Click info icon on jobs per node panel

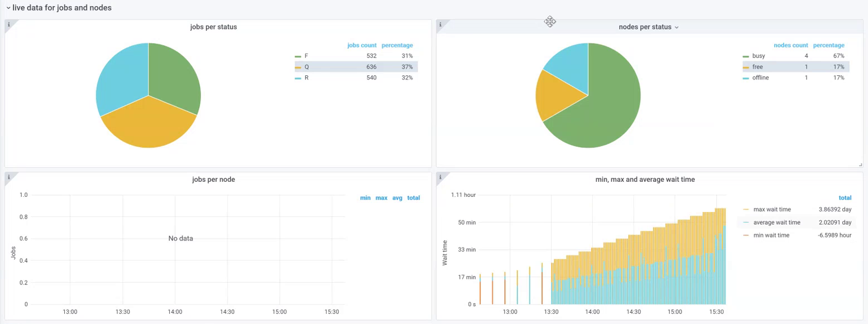point(8,177)
